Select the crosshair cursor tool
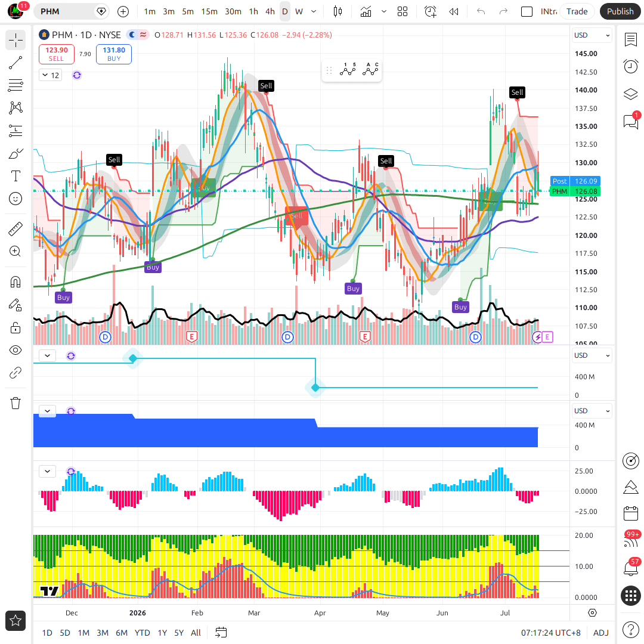644x644 pixels. pyautogui.click(x=16, y=41)
